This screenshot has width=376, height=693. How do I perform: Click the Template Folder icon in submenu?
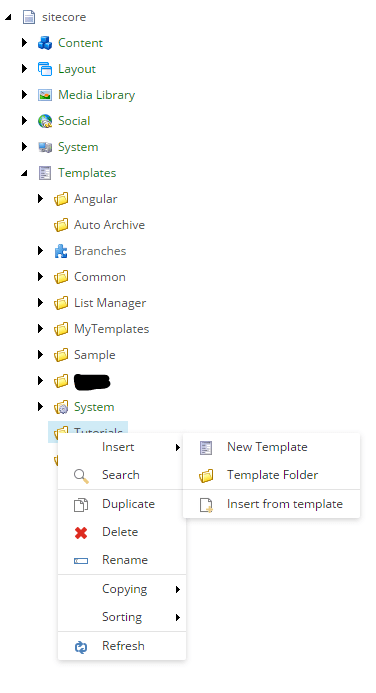click(x=206, y=476)
